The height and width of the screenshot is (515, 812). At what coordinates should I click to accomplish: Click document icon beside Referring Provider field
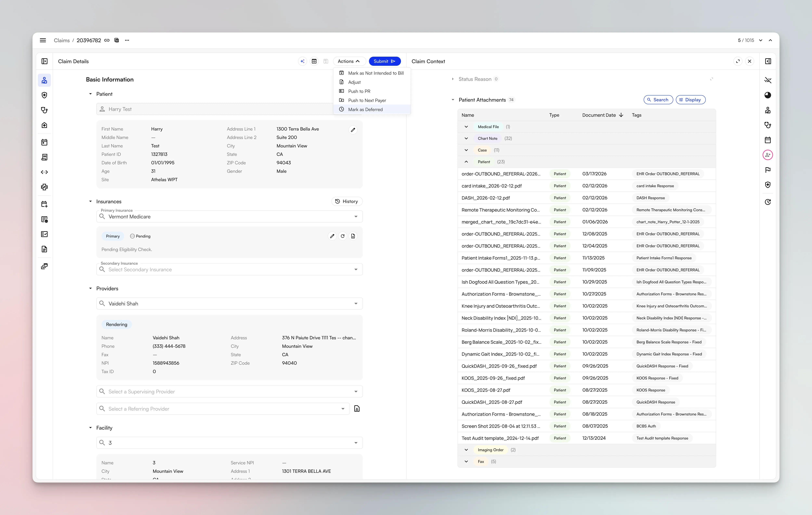357,409
